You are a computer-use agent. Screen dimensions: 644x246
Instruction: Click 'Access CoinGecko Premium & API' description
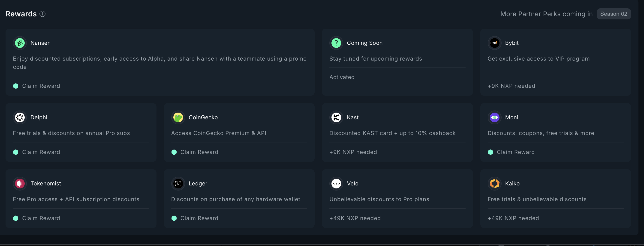point(219,133)
